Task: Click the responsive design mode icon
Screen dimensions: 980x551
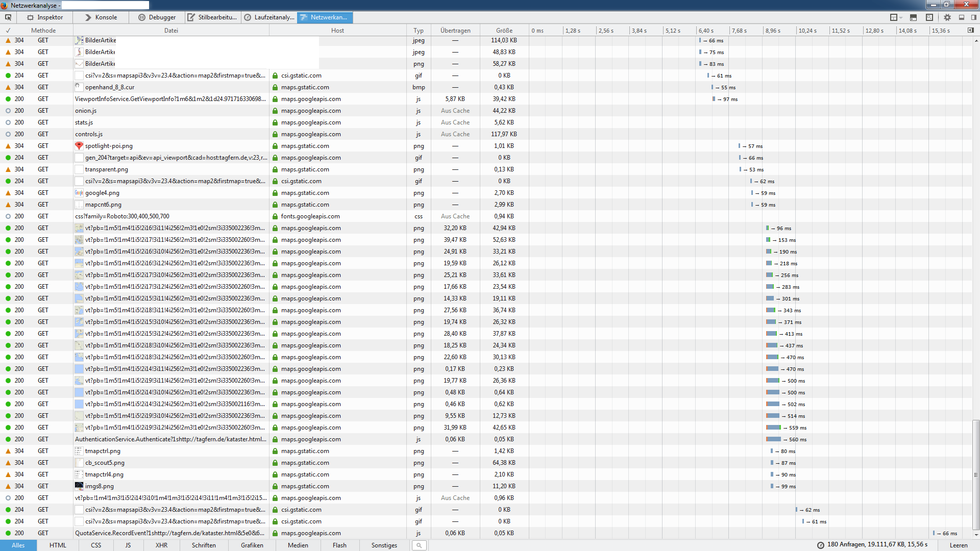Action: pyautogui.click(x=929, y=17)
